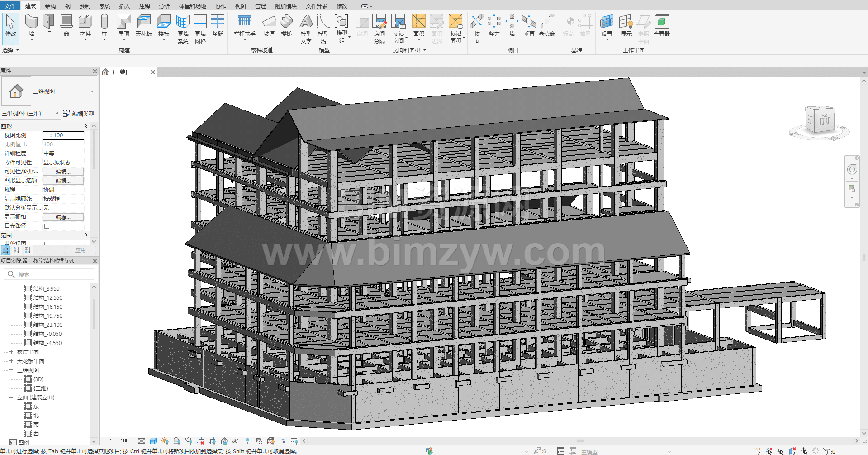Click the ViewCube front (前) face
This screenshot has height=455, width=868.
[x=824, y=120]
